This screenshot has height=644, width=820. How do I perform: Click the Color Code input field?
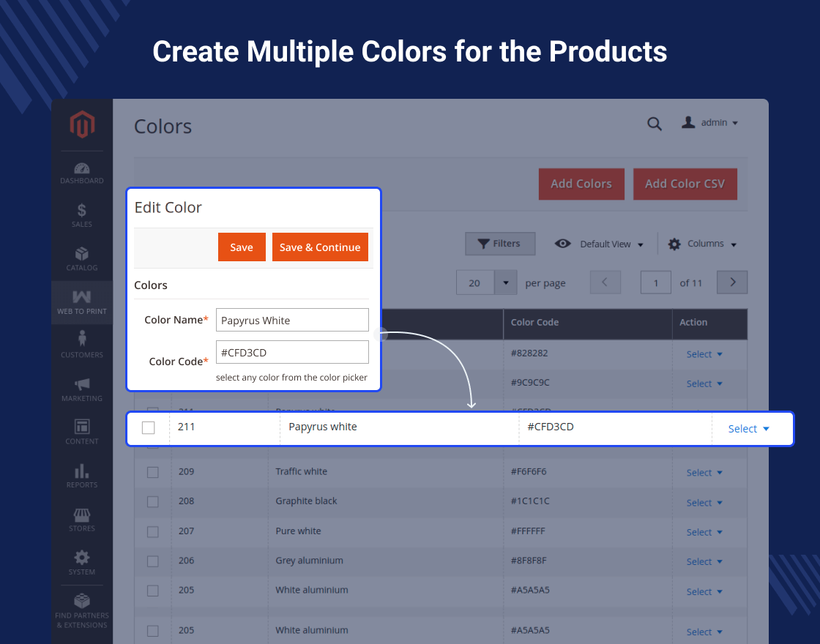pos(292,352)
